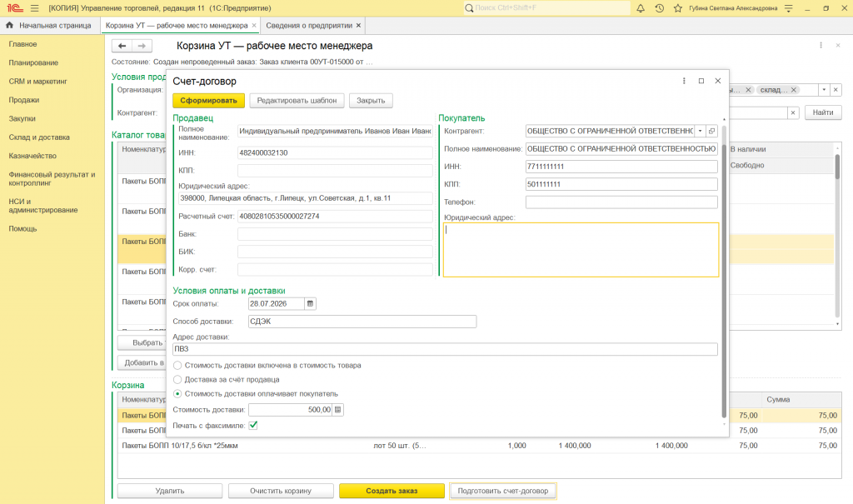This screenshot has height=504, width=853.
Task: Clear the filter tags field with X
Action: [x=836, y=90]
